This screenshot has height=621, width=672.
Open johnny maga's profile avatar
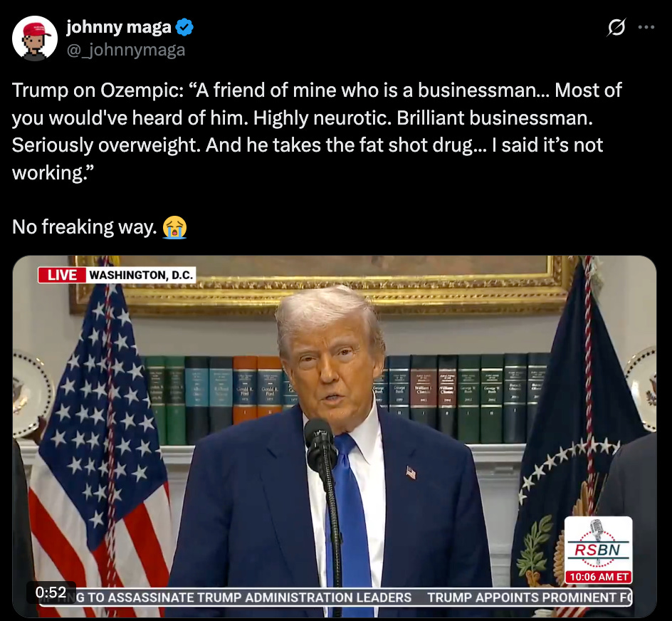click(x=35, y=38)
